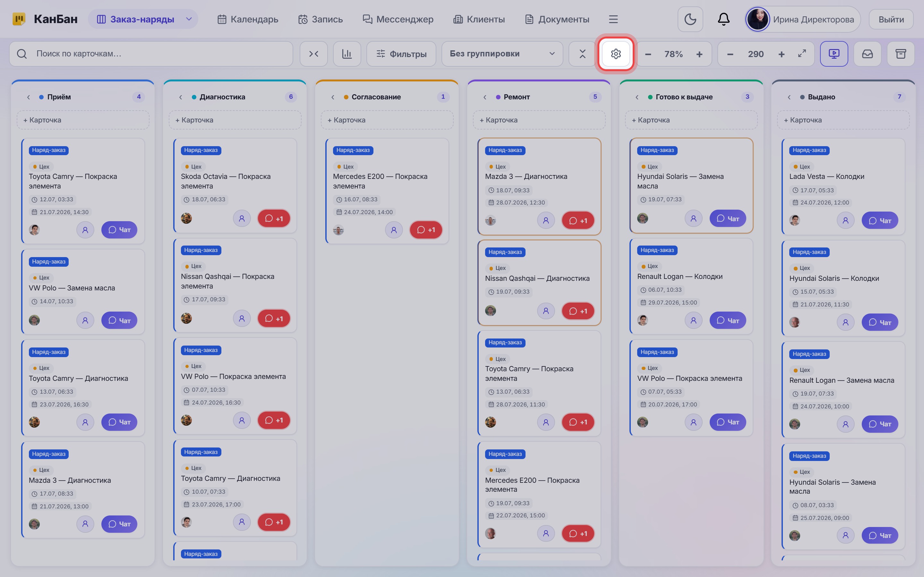
Task: Open board settings gear icon
Action: (x=615, y=54)
